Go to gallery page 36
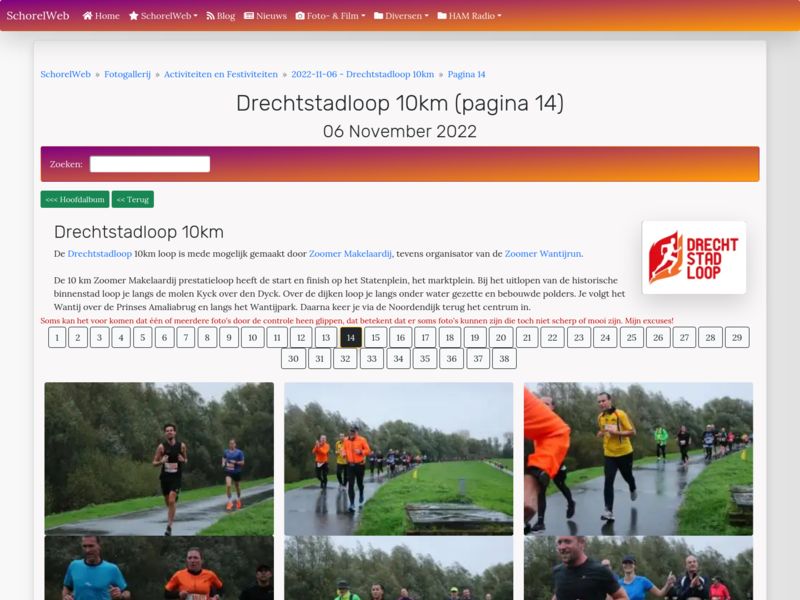The width and height of the screenshot is (800, 600). (x=452, y=359)
